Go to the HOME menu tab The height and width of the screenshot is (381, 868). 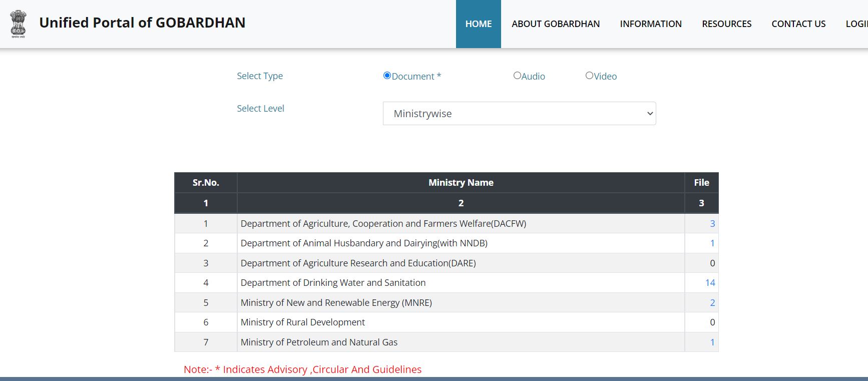[x=479, y=24]
